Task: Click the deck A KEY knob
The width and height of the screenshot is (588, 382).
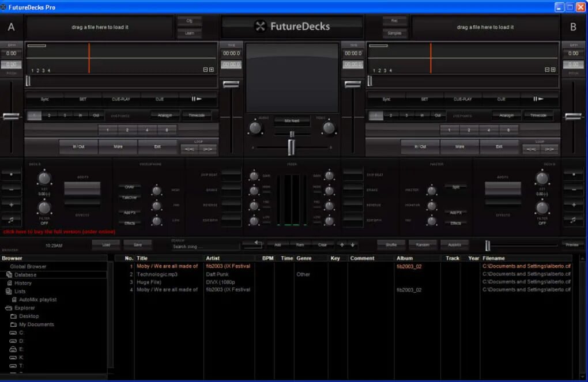Action: [44, 179]
